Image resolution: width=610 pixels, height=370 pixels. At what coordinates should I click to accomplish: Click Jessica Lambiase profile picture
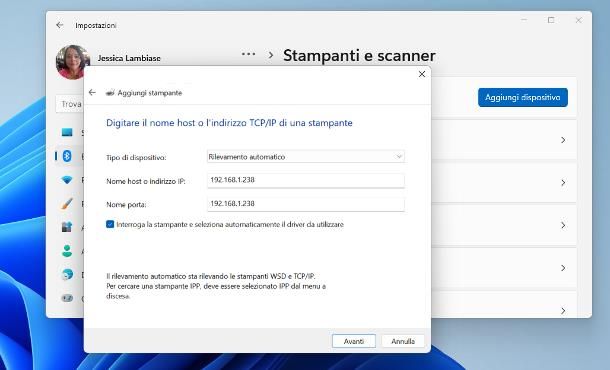(72, 61)
